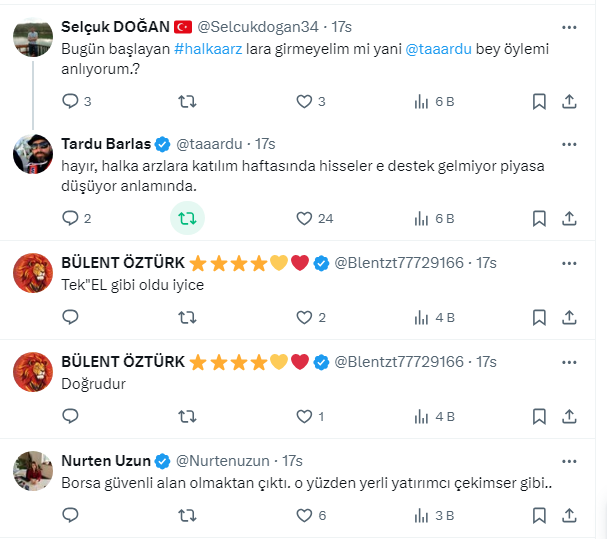This screenshot has width=607, height=539.
Task: Open more options on Selçuk DOĞAN's tweet
Action: 569,25
